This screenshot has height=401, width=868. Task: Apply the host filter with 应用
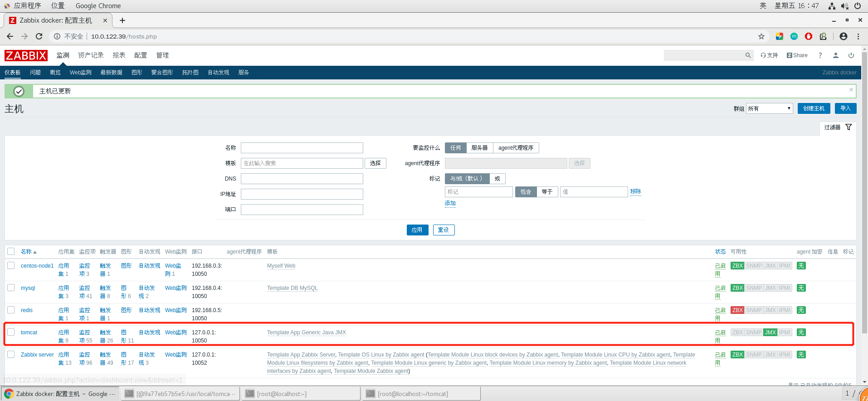[x=417, y=230]
